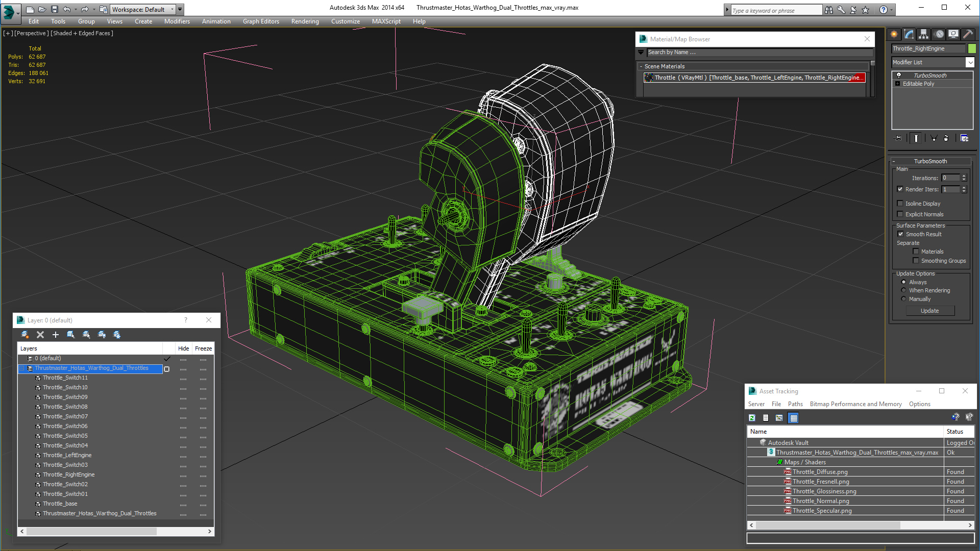Screen dimensions: 980x551
Task: Click Add Selected Objects plus icon
Action: point(56,335)
